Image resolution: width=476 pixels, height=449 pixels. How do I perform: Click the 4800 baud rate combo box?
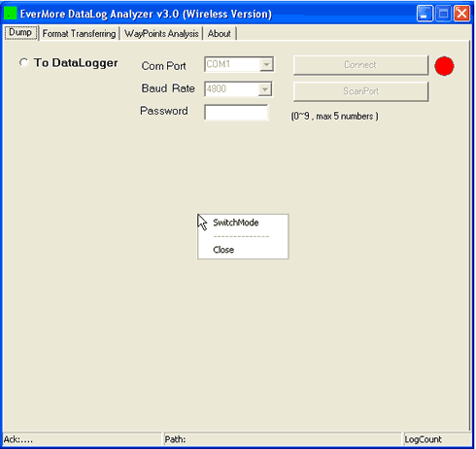coord(238,89)
